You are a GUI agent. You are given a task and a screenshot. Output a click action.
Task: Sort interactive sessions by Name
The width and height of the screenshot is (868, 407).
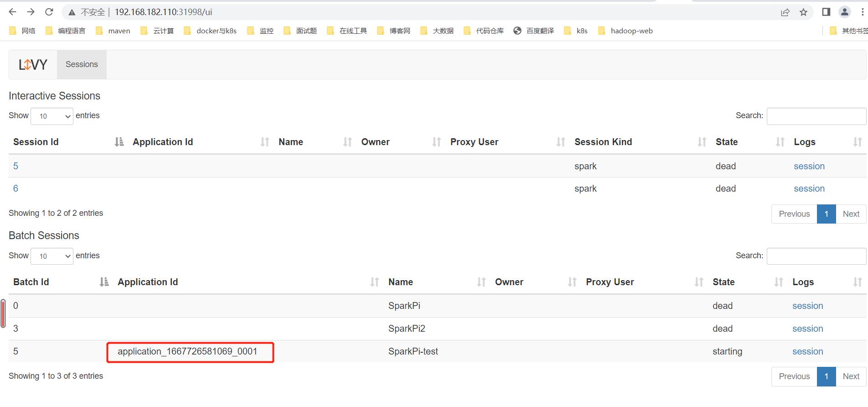tap(315, 142)
